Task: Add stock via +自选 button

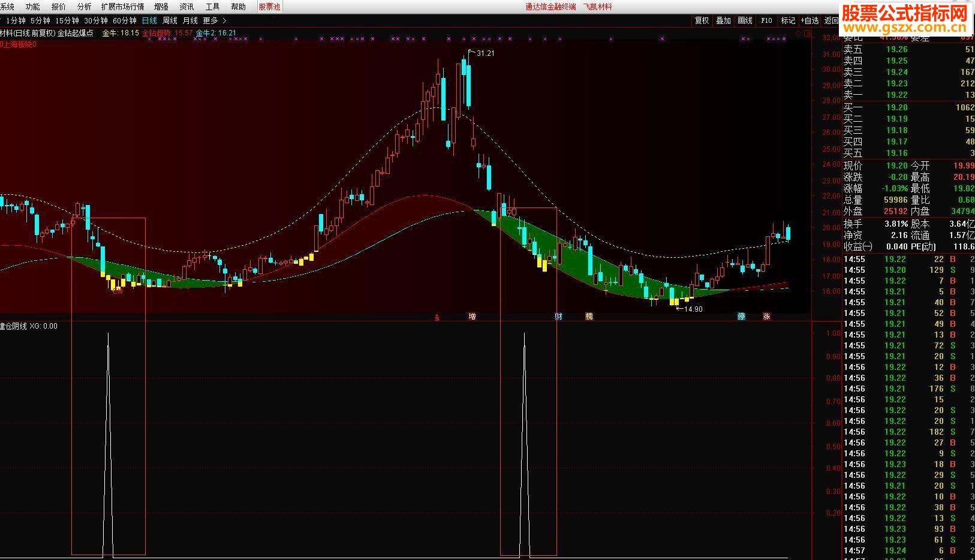Action: pos(810,20)
